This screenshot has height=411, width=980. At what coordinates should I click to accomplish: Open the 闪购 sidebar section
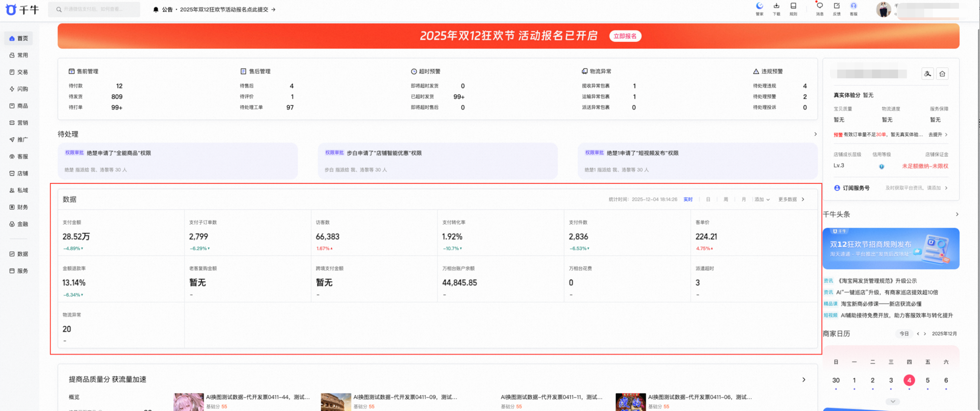click(x=18, y=89)
